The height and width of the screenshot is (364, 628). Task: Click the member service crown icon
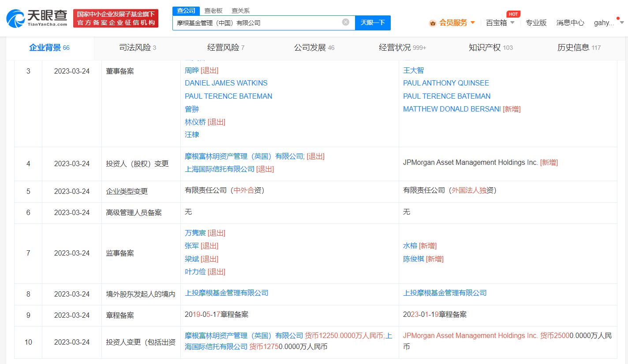(x=433, y=23)
